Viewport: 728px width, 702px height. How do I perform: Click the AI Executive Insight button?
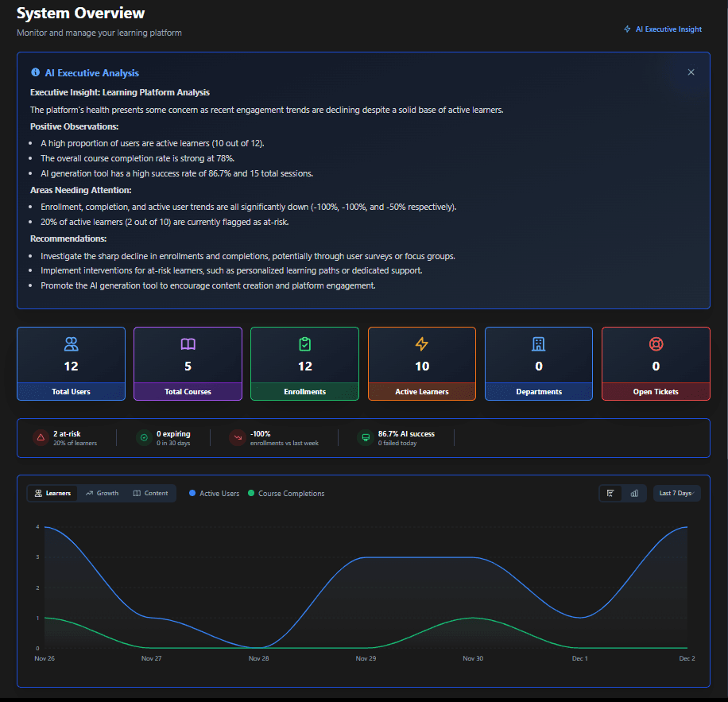click(663, 29)
